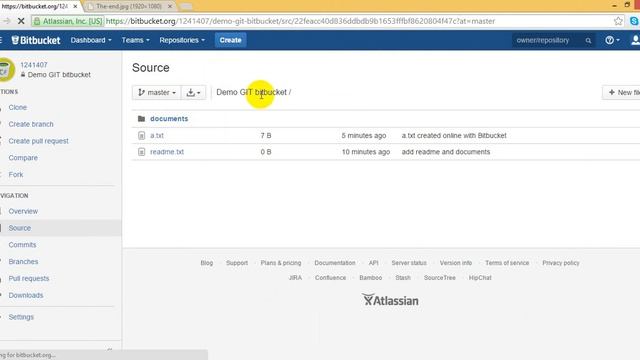Go to Overview in navigation
Screen dimensions: 640x360
pyautogui.click(x=23, y=211)
